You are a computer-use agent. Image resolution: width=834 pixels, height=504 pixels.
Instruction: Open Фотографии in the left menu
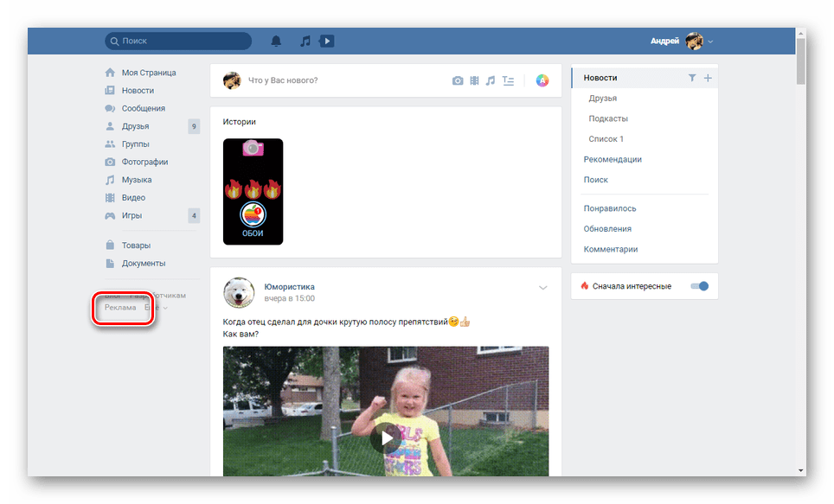[x=144, y=162]
